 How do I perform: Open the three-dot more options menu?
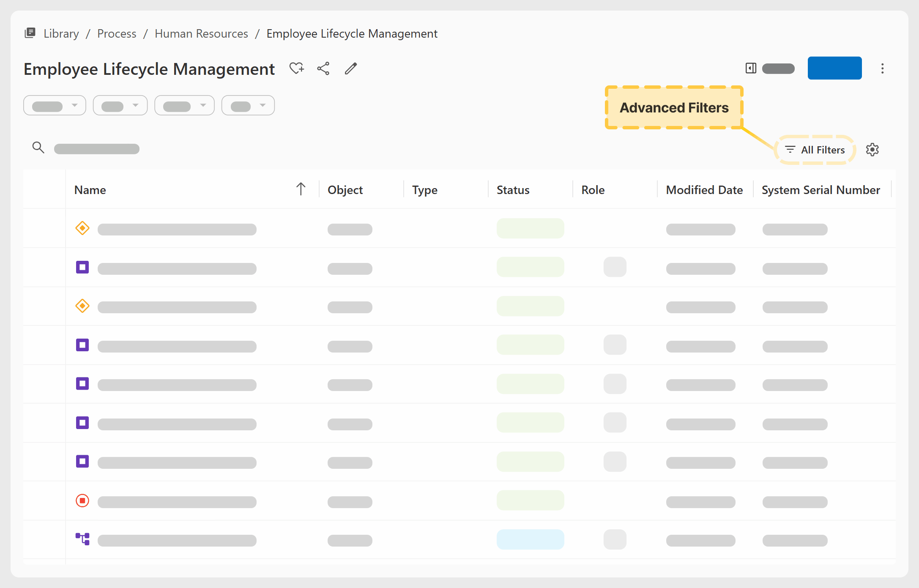pyautogui.click(x=882, y=68)
